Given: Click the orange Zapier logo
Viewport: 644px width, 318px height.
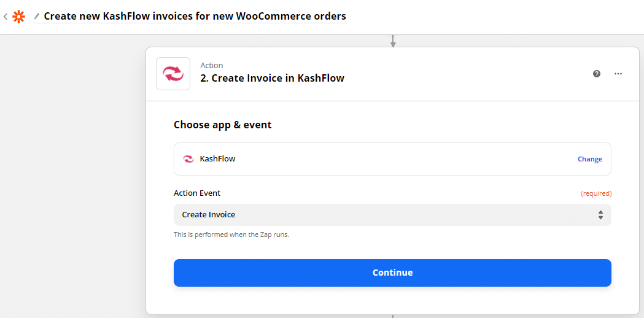Looking at the screenshot, I should point(19,17).
